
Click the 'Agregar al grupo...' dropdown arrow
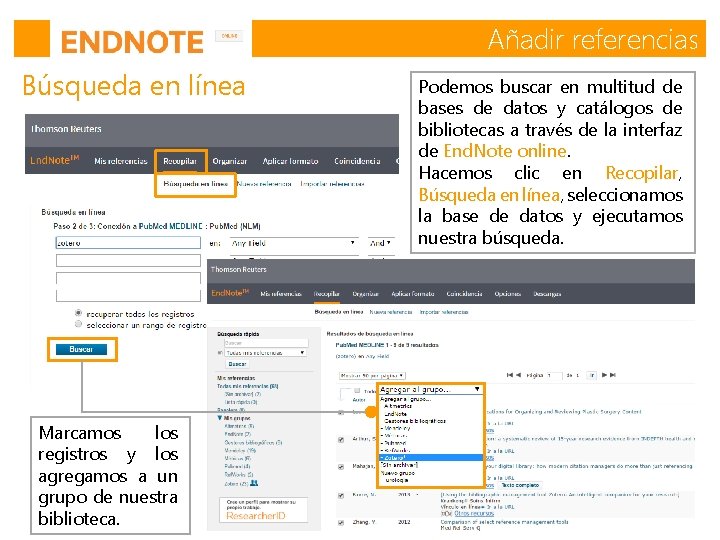tap(478, 389)
